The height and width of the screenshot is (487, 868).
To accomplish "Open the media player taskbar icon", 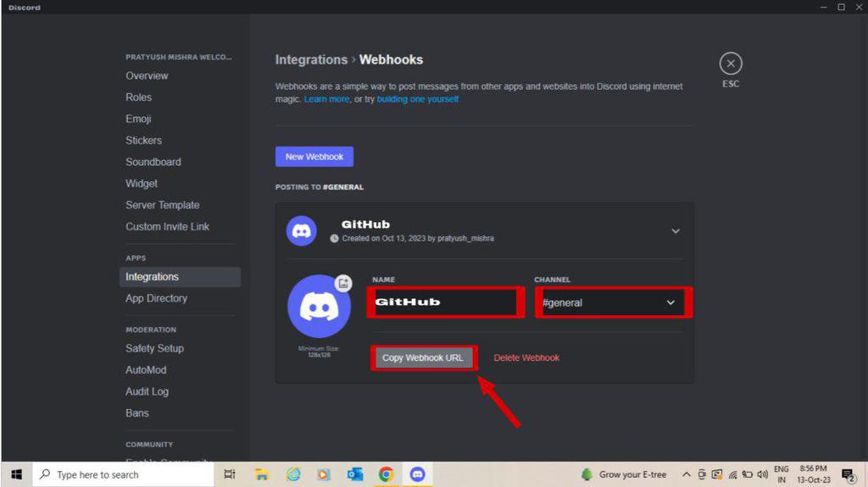I will coord(324,474).
